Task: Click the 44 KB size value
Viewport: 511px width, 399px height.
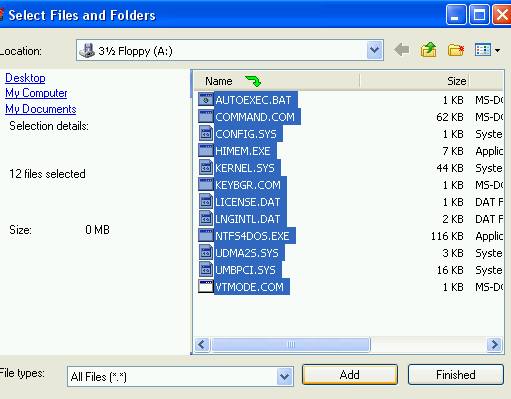Action: pyautogui.click(x=450, y=168)
